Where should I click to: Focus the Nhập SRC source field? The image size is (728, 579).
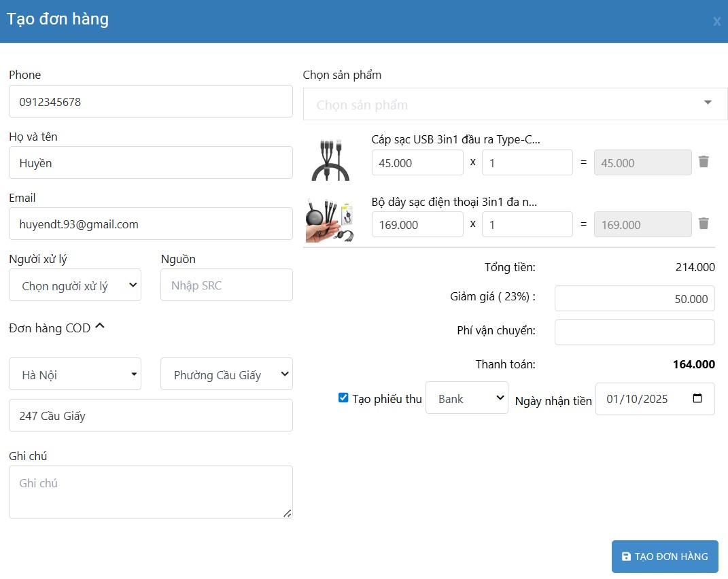tap(226, 285)
